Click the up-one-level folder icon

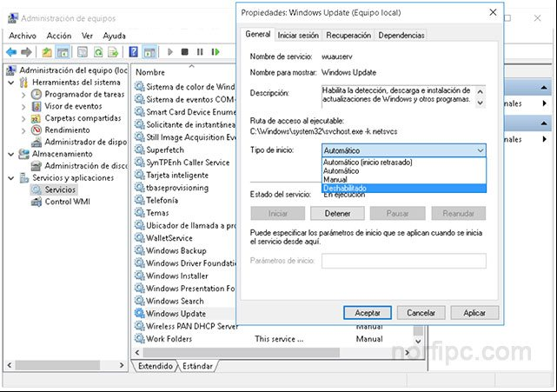(x=47, y=52)
